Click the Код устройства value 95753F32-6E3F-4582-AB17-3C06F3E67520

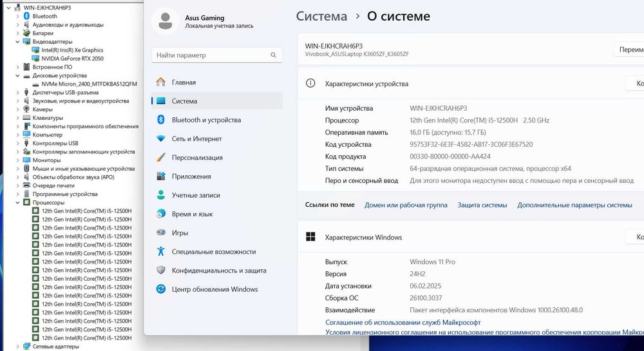[x=471, y=144]
